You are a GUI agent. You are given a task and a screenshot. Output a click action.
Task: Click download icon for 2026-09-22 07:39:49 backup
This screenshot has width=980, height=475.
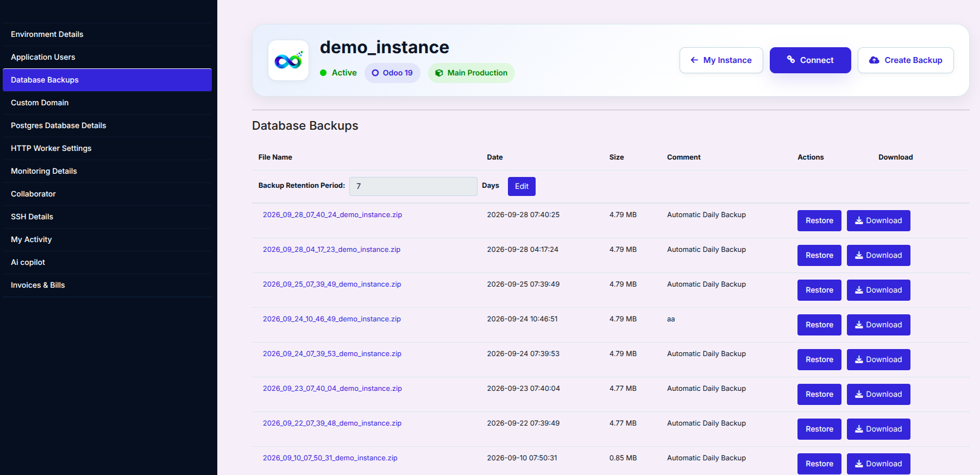pyautogui.click(x=859, y=429)
